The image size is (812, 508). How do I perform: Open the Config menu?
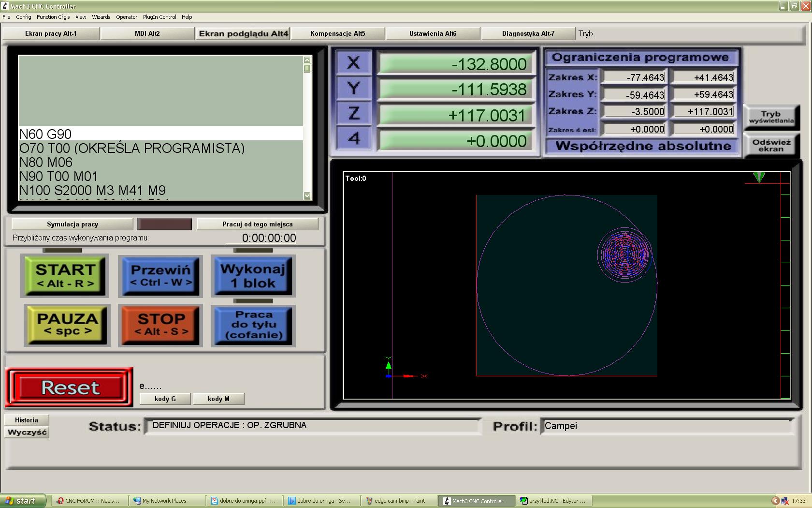coord(23,17)
